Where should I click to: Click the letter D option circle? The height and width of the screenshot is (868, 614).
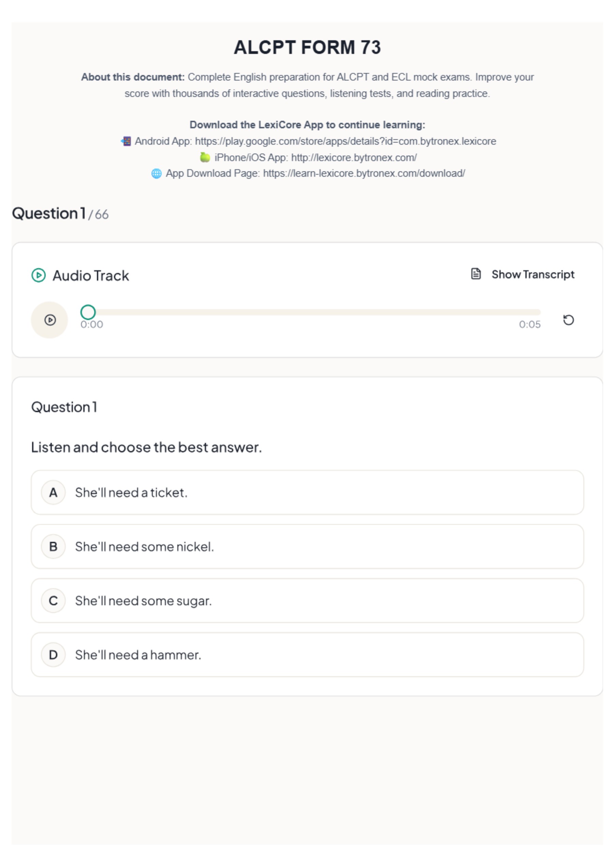[53, 655]
